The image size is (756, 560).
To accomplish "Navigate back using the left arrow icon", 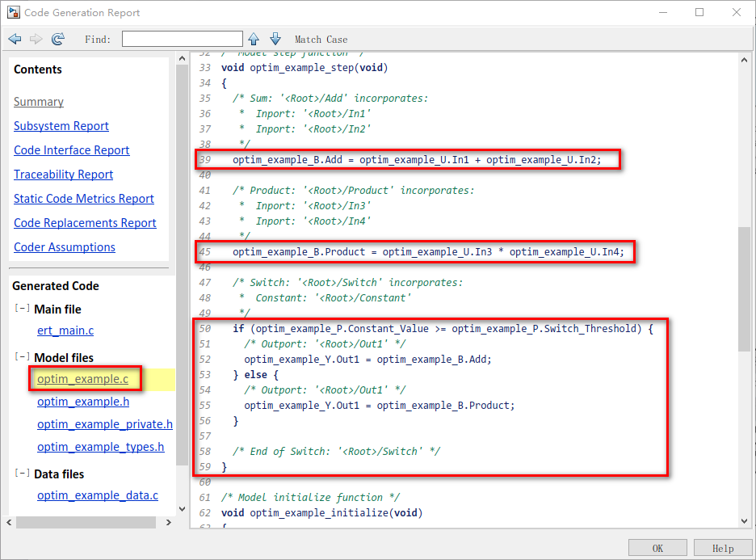I will tap(15, 38).
